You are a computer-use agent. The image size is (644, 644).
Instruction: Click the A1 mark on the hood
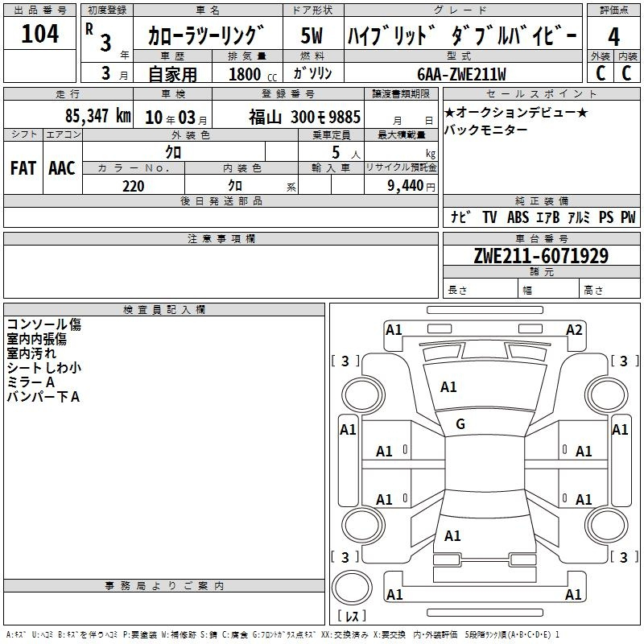448,386
